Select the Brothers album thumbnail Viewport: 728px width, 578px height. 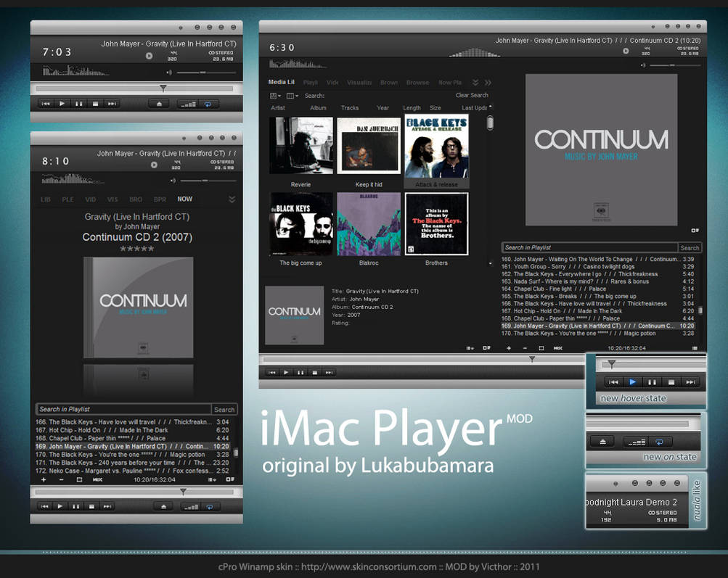436,223
